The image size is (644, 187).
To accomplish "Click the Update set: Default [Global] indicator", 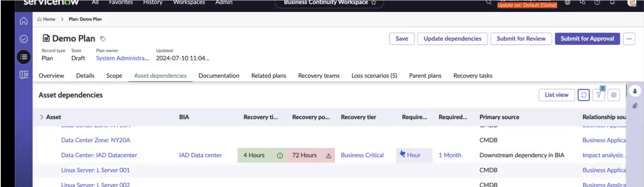I will [x=527, y=5].
